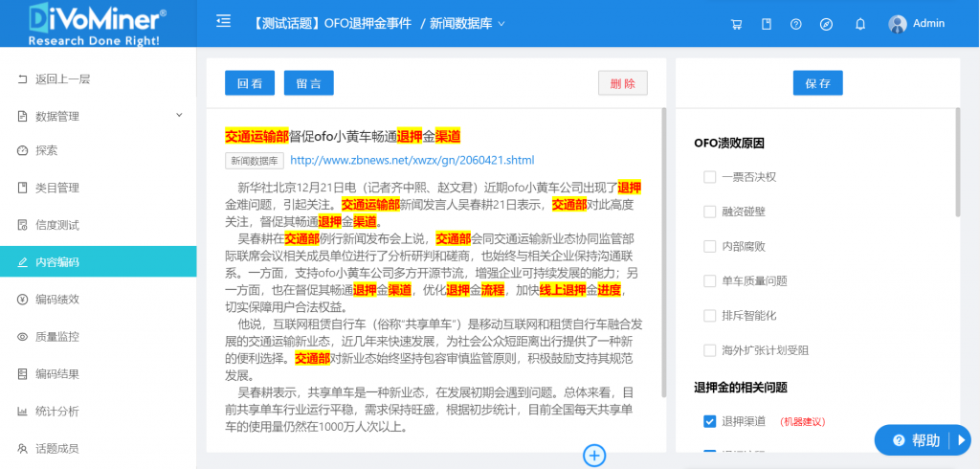
Task: Click the article headline 交通运输部督促ofo小黄车畅通退押金渠道
Action: click(343, 136)
